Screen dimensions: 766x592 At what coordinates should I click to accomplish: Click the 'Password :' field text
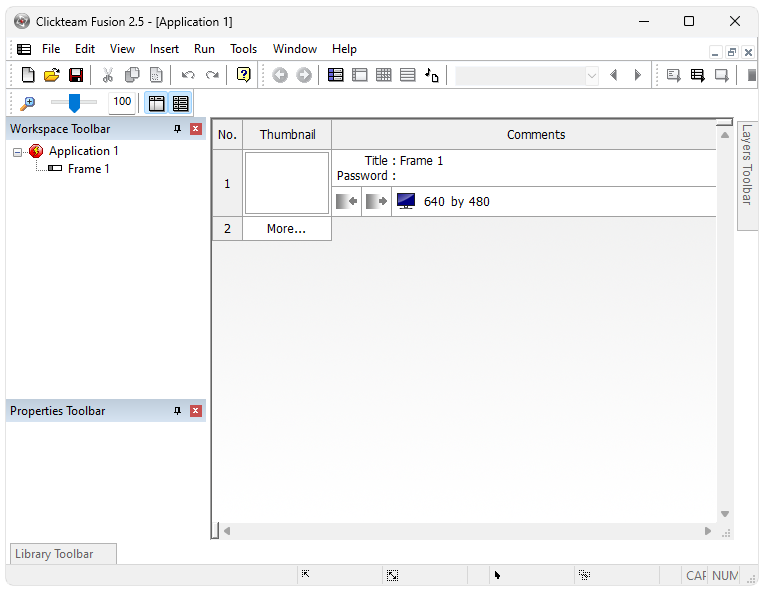(x=366, y=176)
